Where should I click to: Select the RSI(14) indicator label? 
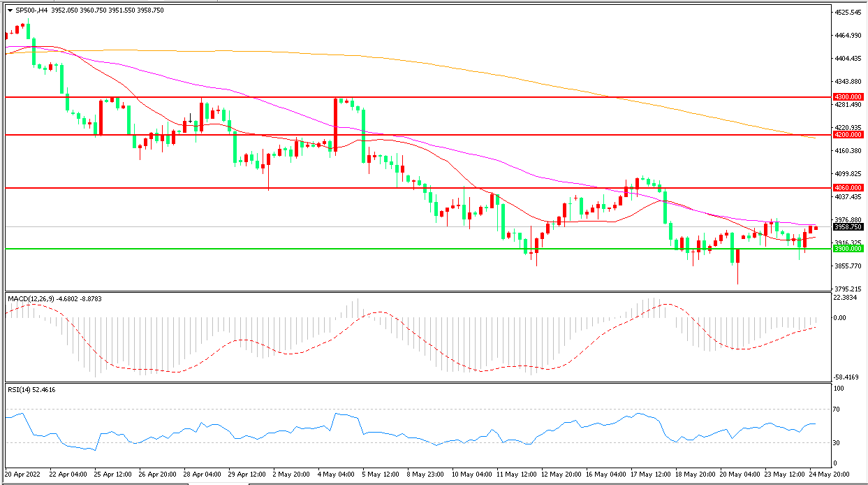pos(20,389)
